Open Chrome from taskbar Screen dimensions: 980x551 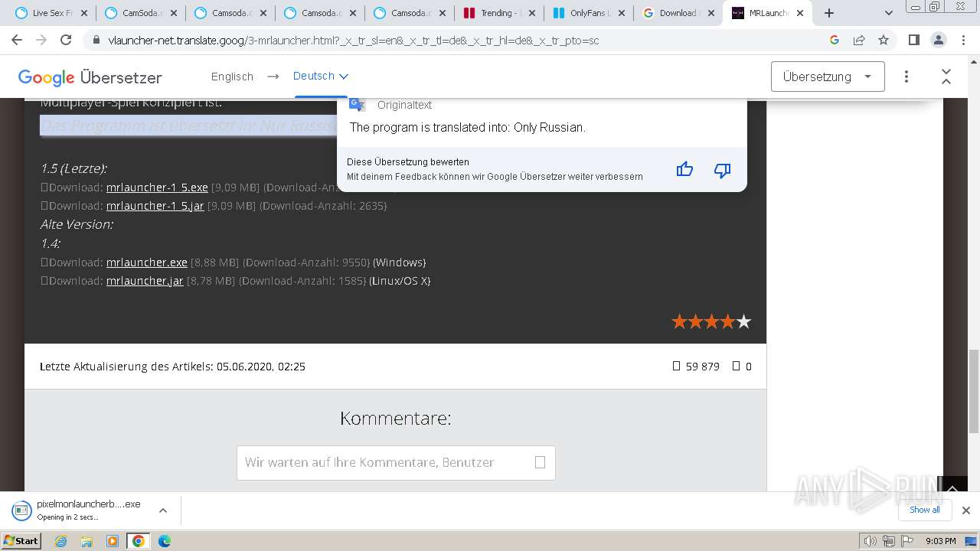tap(139, 541)
